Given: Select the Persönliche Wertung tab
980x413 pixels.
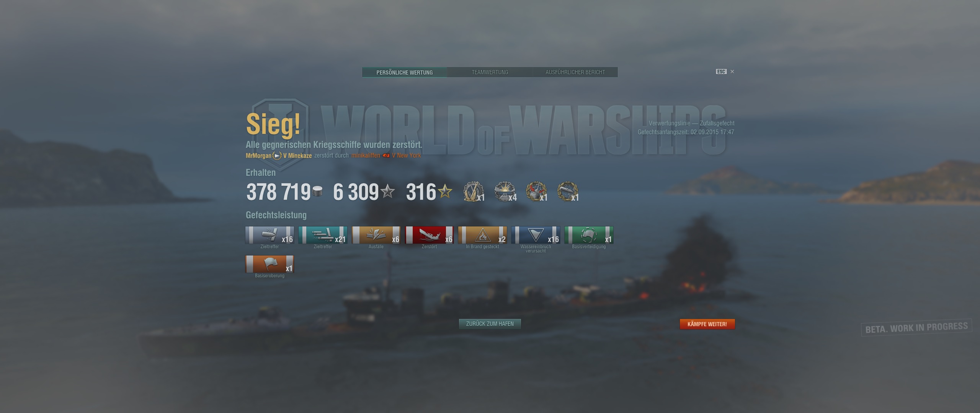Looking at the screenshot, I should [x=405, y=72].
